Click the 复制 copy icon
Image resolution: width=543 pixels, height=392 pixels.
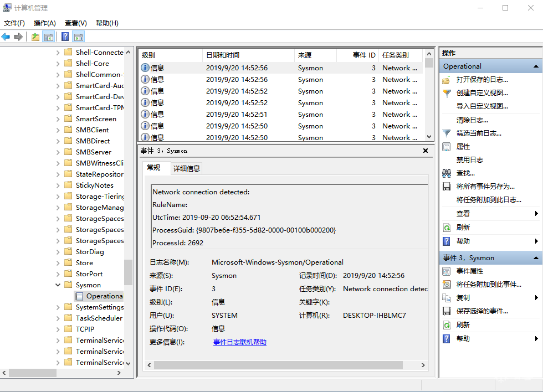(447, 297)
